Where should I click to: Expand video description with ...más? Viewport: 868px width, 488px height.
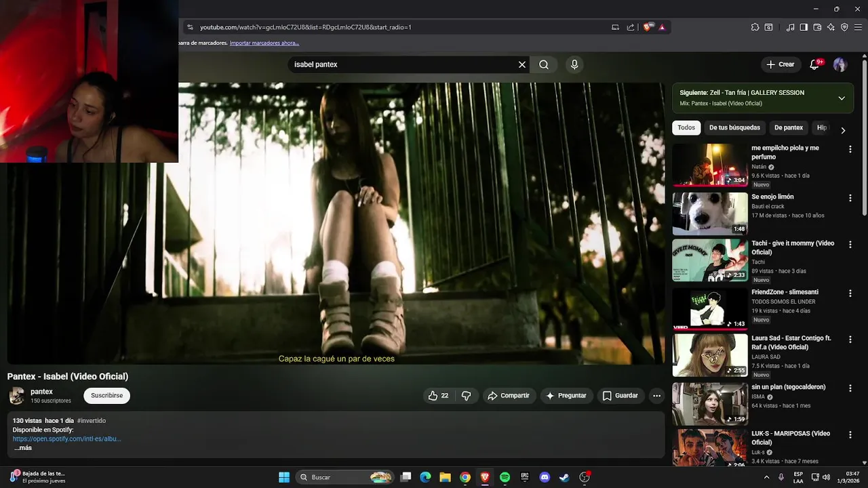(22, 448)
